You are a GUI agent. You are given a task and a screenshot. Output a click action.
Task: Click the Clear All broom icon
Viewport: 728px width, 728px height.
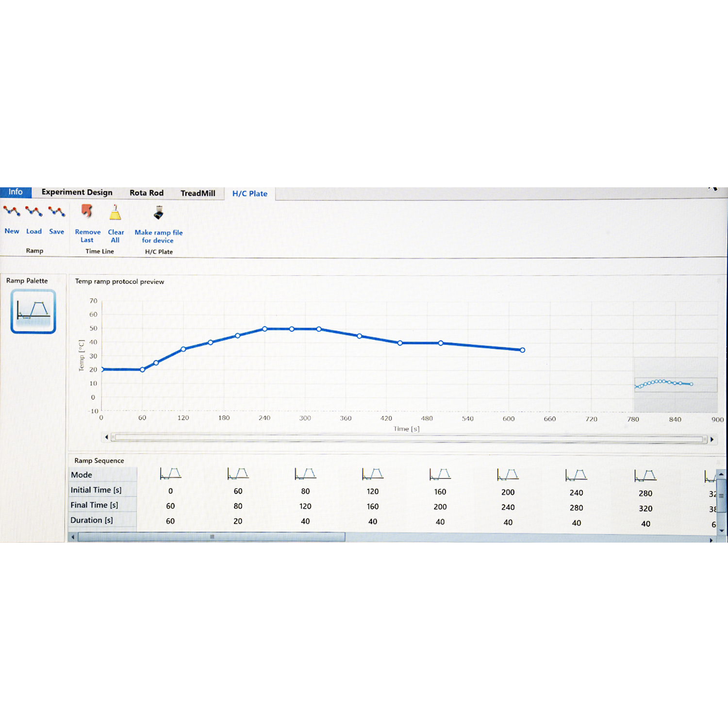(116, 214)
